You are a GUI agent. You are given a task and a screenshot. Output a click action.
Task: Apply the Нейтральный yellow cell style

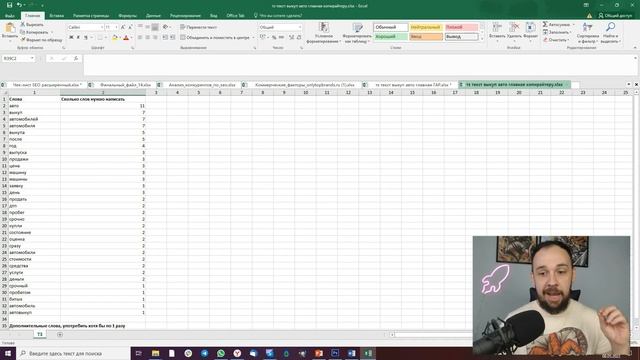[x=426, y=27]
